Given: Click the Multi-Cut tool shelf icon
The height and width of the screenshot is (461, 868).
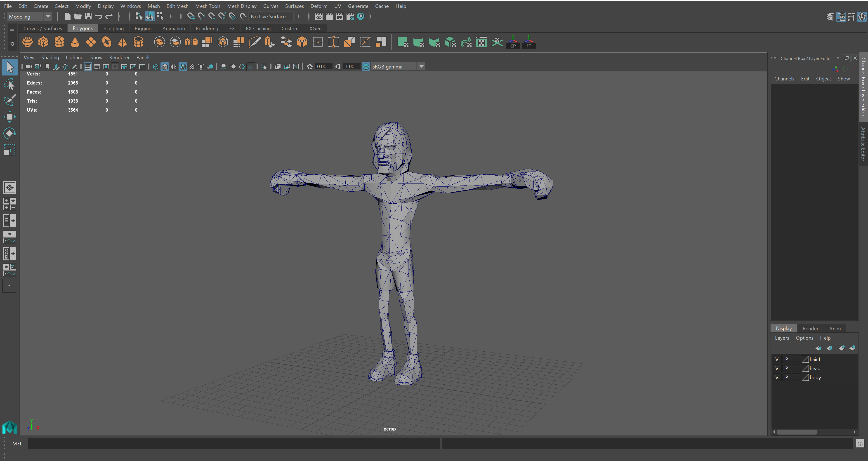Looking at the screenshot, I should tap(254, 42).
